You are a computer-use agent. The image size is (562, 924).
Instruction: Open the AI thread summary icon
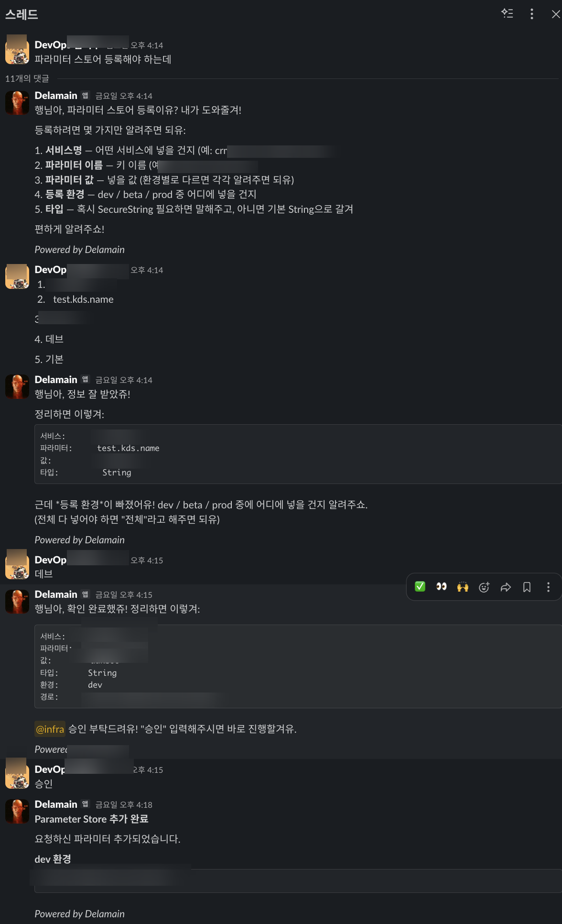pos(508,14)
